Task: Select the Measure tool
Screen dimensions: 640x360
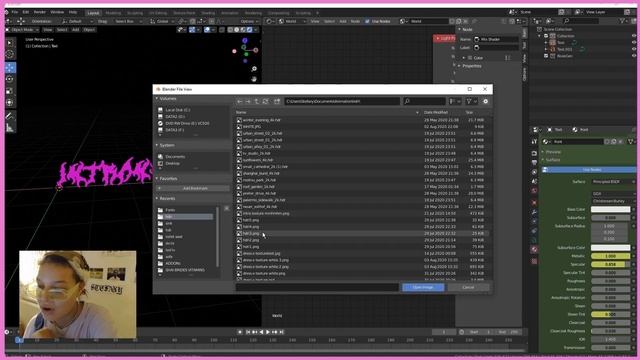Action: click(x=10, y=128)
